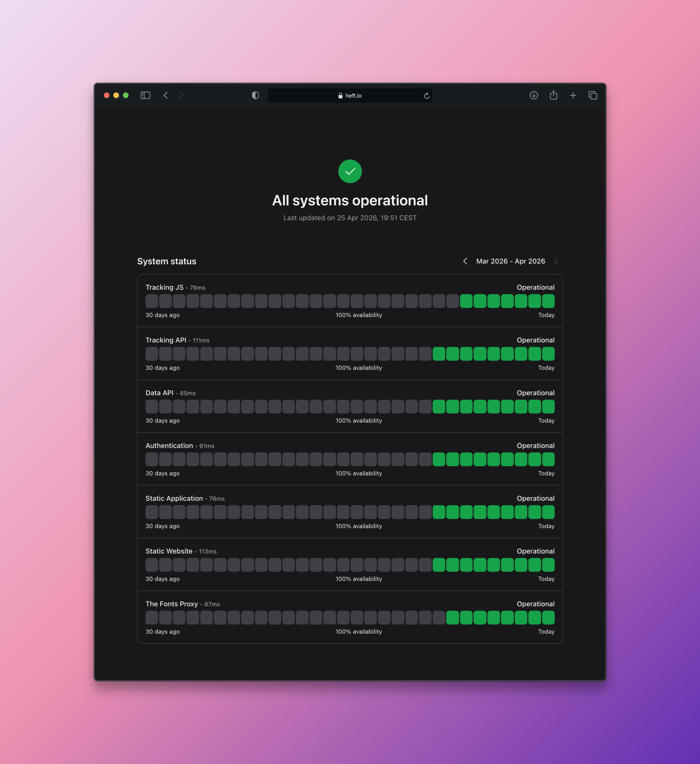700x764 pixels.
Task: Reload the page using the refresh icon
Action: [427, 95]
